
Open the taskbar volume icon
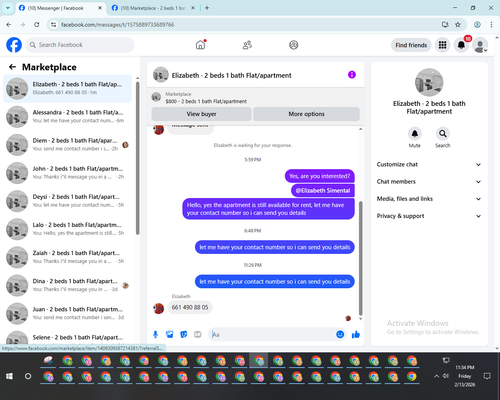pos(446,376)
